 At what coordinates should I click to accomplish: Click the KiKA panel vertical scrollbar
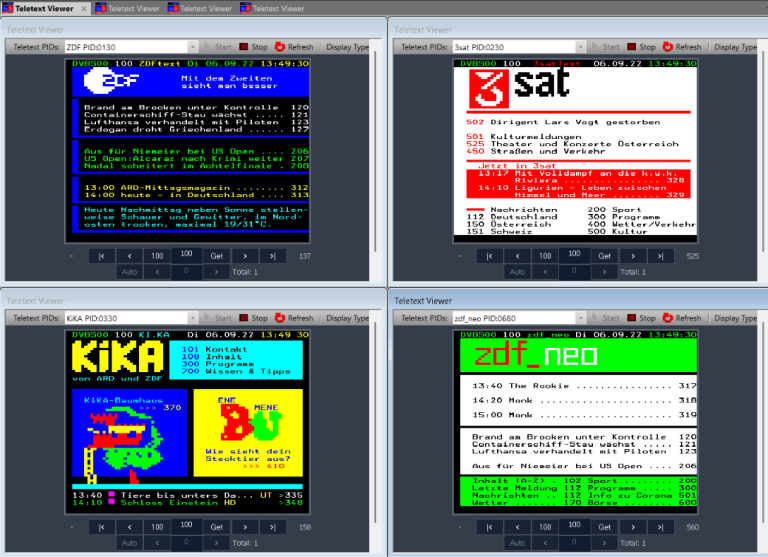click(x=375, y=423)
